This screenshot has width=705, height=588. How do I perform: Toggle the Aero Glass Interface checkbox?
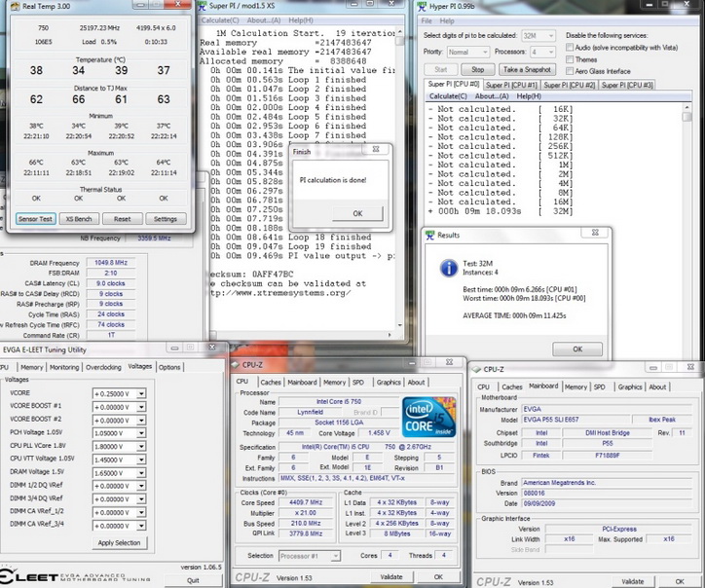pos(570,71)
